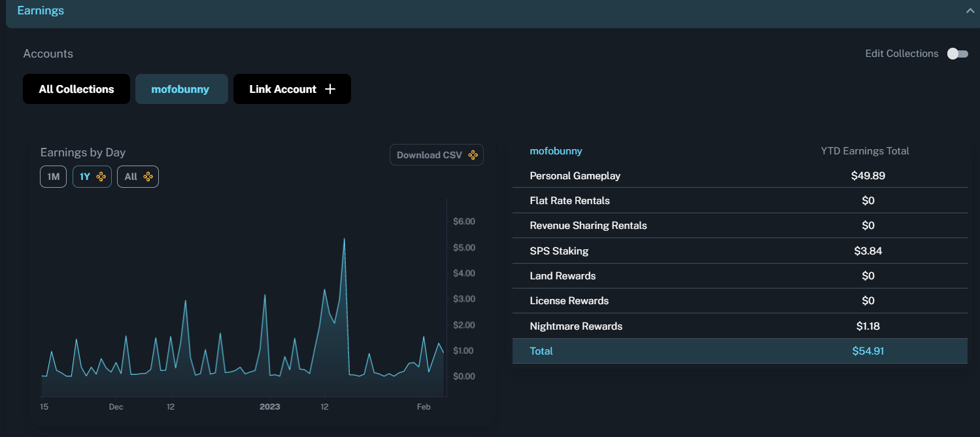
Task: Click the YTD Earnings Total column header
Action: (x=865, y=151)
